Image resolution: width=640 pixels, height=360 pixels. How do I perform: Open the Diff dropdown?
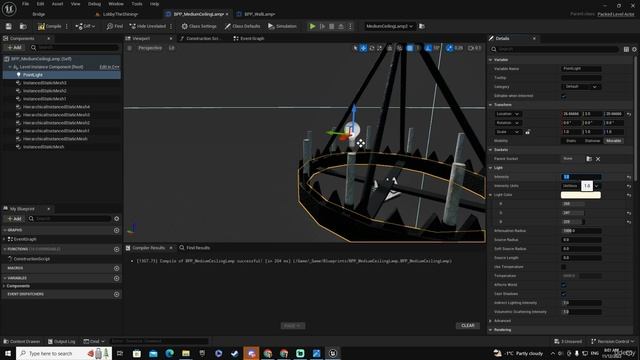[85, 26]
